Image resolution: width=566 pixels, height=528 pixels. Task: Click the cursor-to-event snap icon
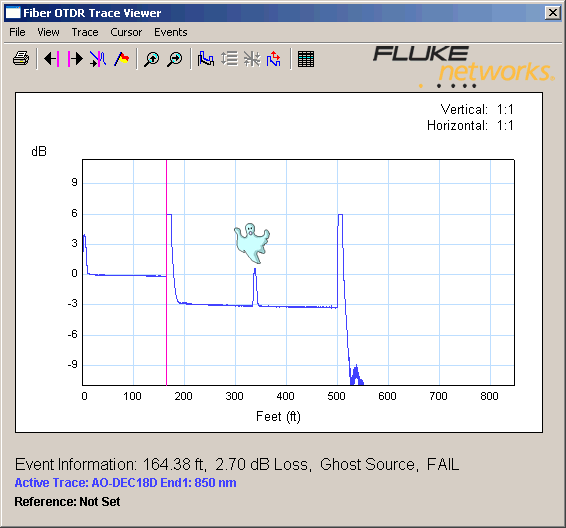tap(98, 58)
